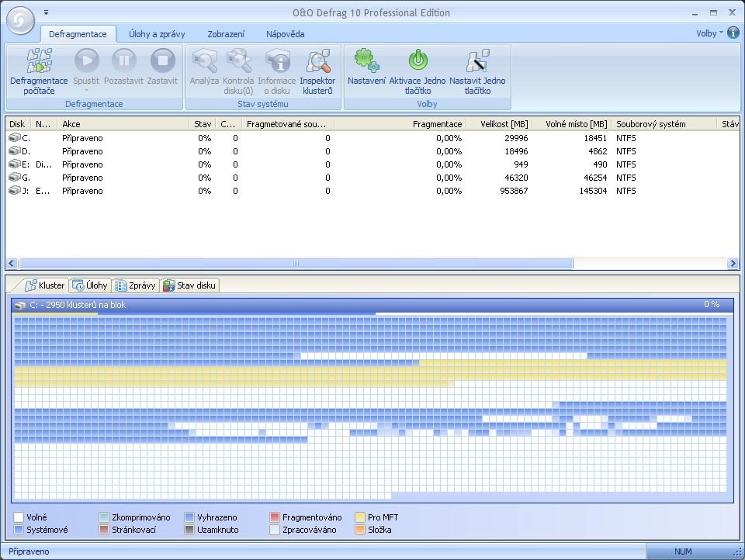Sort by the Stav column header

203,124
